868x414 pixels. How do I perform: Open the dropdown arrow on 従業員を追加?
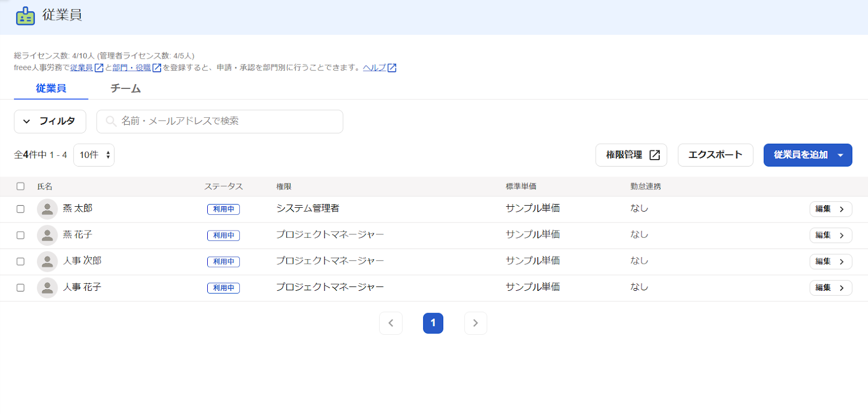840,155
